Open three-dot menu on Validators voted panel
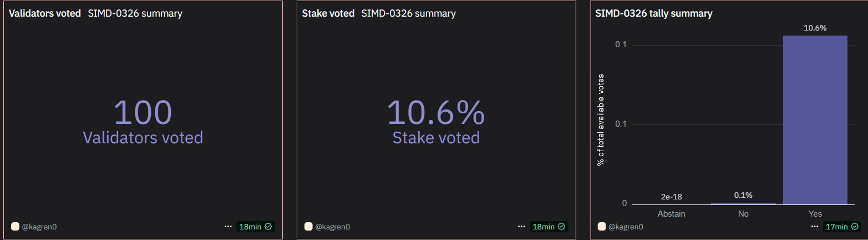868x240 pixels. click(229, 227)
